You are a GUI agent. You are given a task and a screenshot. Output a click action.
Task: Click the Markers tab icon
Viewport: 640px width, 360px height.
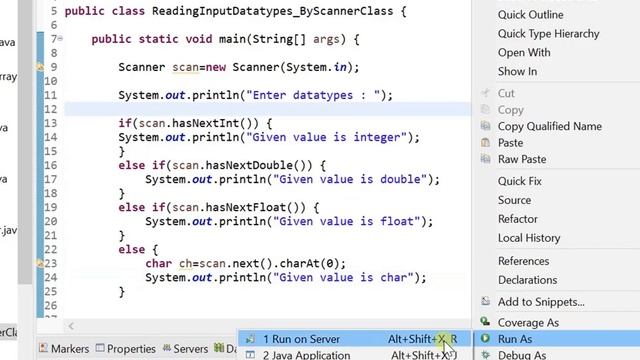[43, 348]
